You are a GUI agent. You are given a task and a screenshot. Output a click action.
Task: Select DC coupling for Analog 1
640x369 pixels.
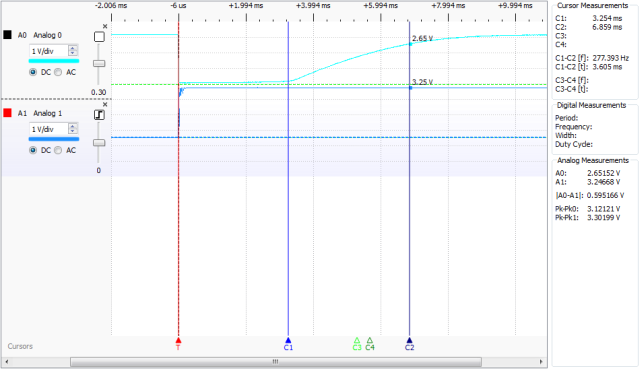tap(33, 150)
